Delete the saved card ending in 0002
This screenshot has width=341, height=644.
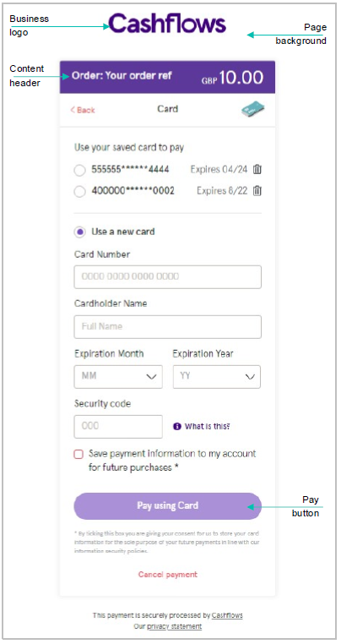tap(257, 190)
